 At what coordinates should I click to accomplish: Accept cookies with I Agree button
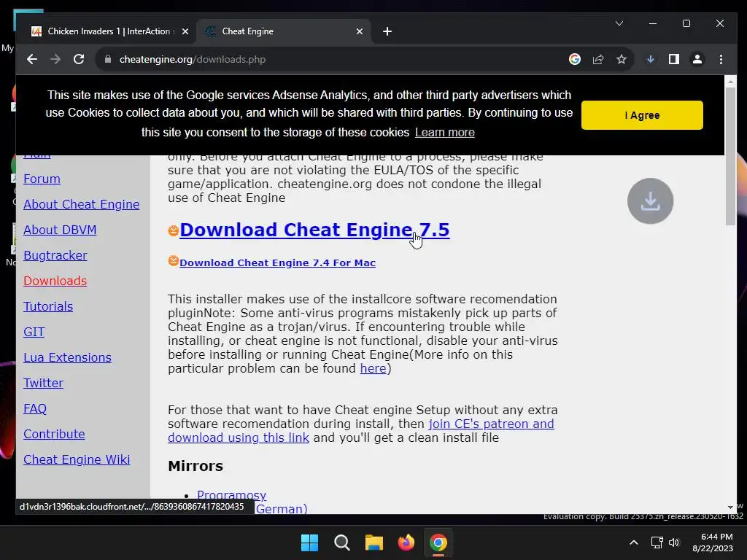tap(642, 115)
